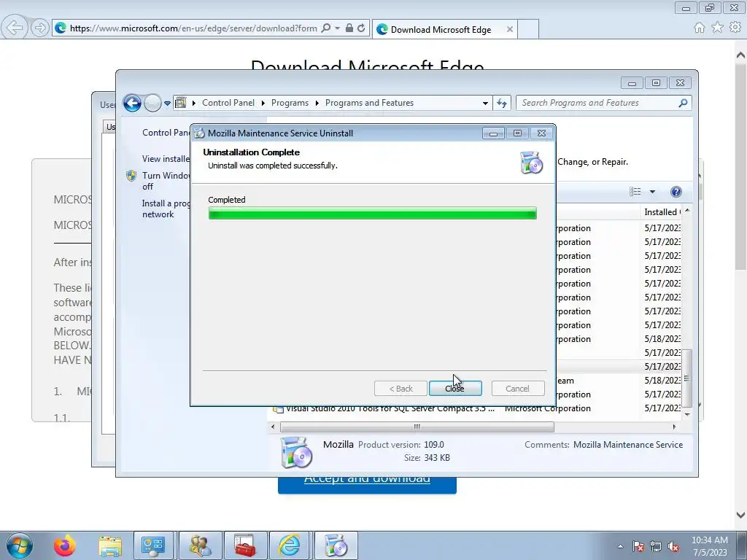Change view icon in Programs and Features
This screenshot has height=560, width=747.
pyautogui.click(x=635, y=192)
